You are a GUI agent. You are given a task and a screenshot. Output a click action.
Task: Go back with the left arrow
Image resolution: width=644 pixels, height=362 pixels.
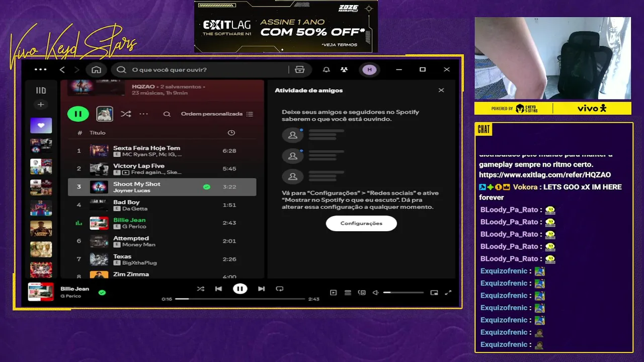(62, 70)
